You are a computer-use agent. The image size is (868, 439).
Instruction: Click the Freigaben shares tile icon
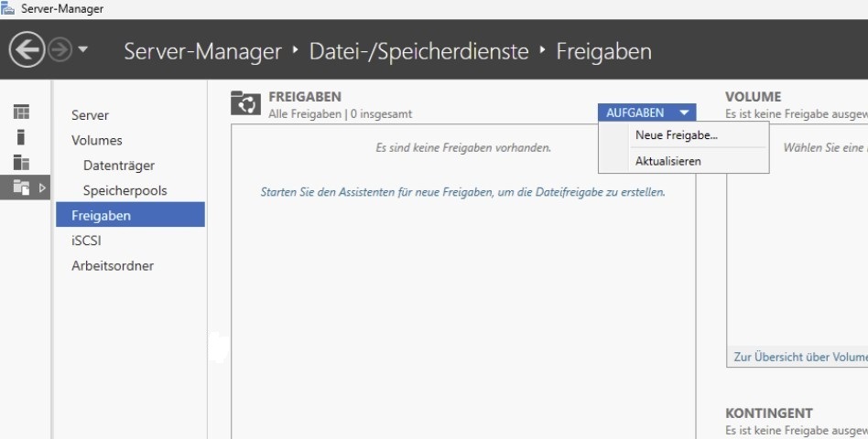[244, 103]
